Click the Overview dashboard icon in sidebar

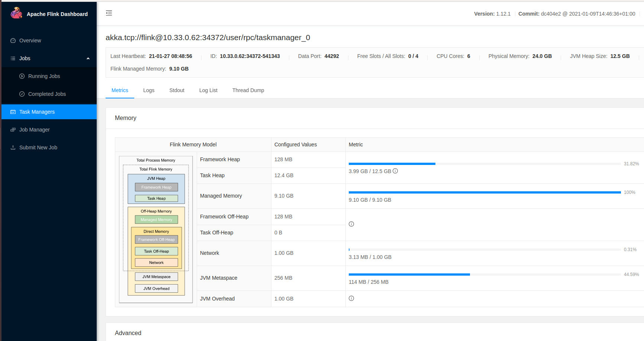pyautogui.click(x=13, y=40)
